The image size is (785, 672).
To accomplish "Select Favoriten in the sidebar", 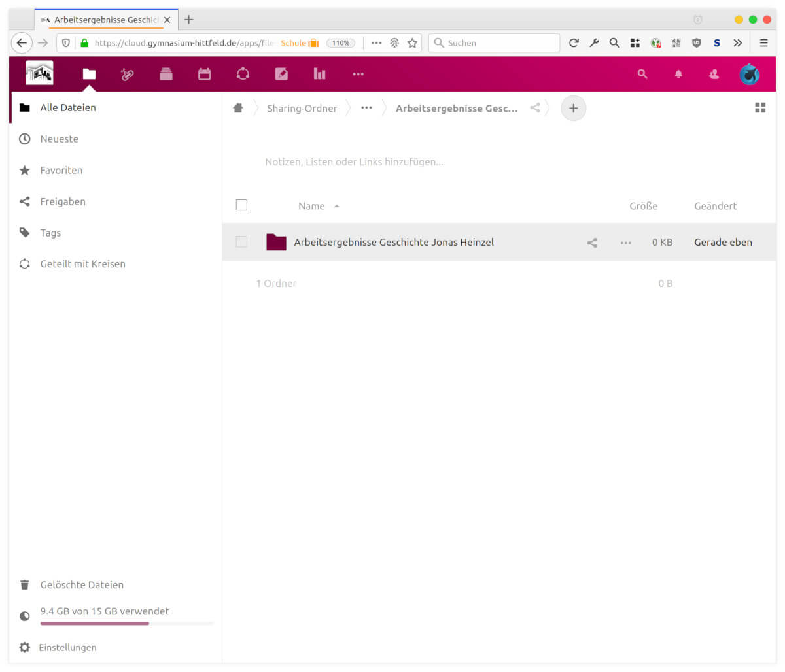I will [61, 171].
